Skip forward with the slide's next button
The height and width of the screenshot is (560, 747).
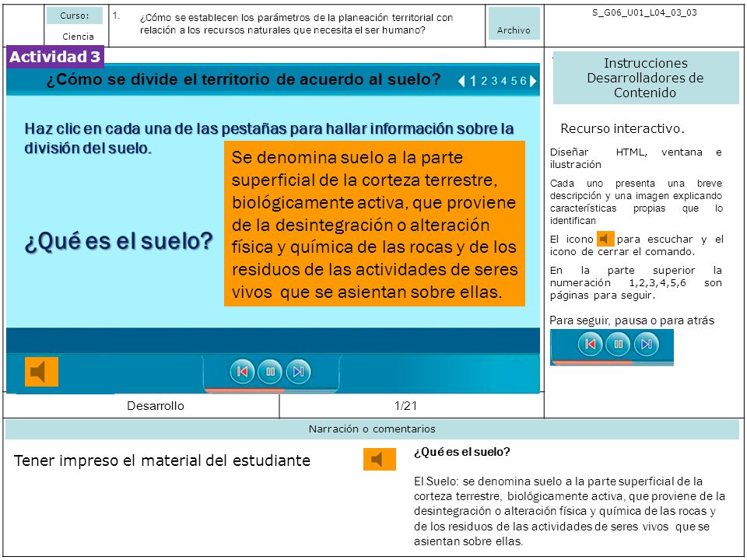[298, 372]
